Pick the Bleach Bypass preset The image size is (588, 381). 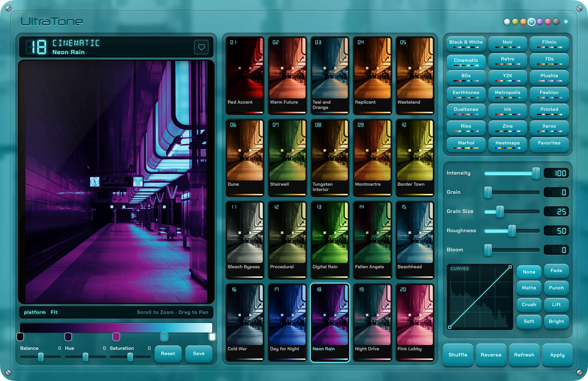pyautogui.click(x=245, y=240)
